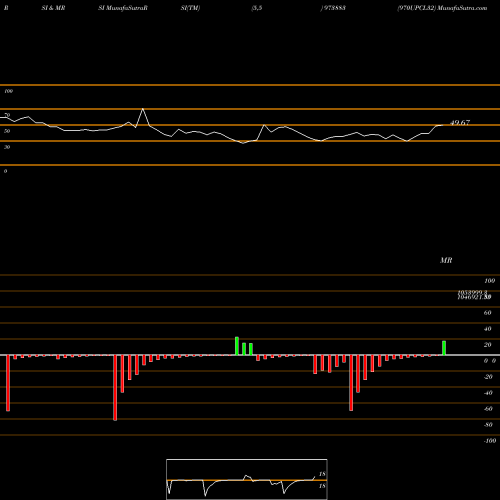
Task: Click the MR axis label -80
Action: tap(488, 425)
